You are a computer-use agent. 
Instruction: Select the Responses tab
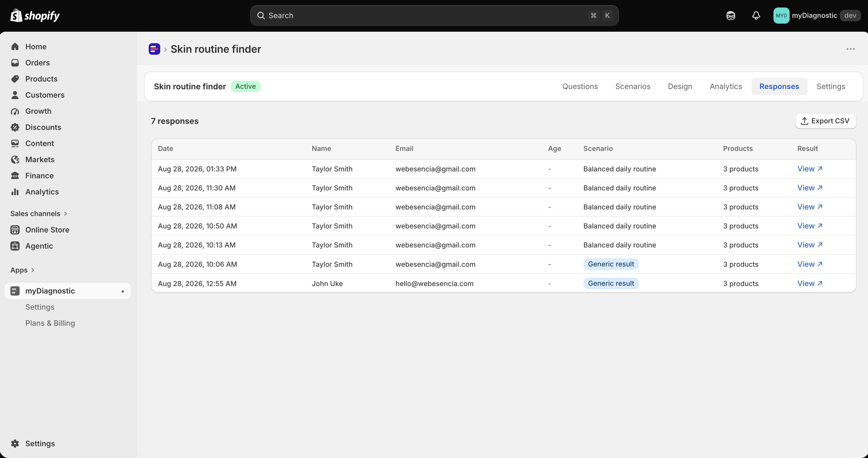pyautogui.click(x=779, y=86)
